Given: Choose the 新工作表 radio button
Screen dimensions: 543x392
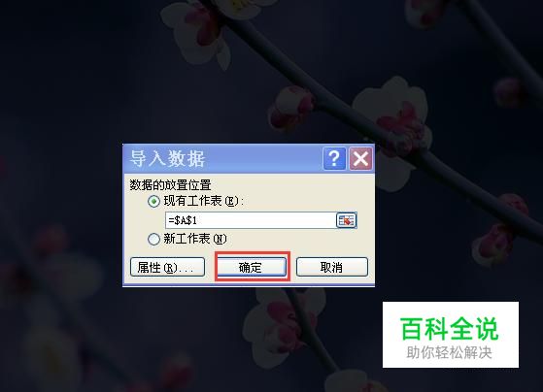Looking at the screenshot, I should coord(153,239).
